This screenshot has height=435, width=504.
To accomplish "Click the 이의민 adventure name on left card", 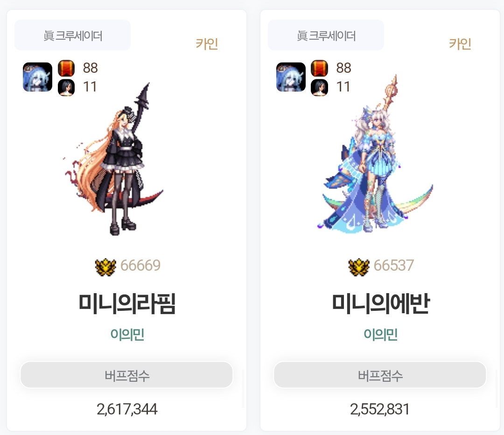I will click(127, 334).
